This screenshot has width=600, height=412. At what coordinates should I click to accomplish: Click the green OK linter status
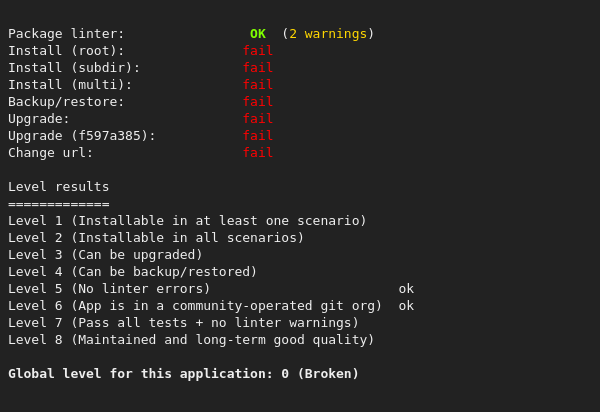[x=258, y=34]
